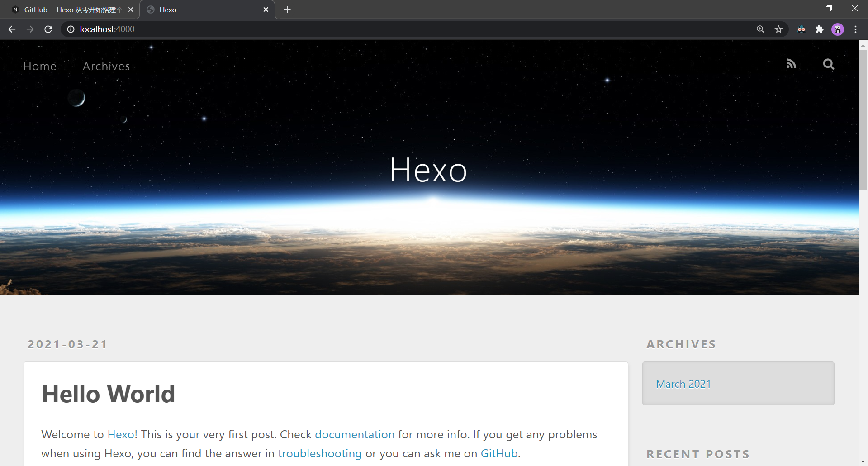View site information icon in address bar

pyautogui.click(x=71, y=29)
